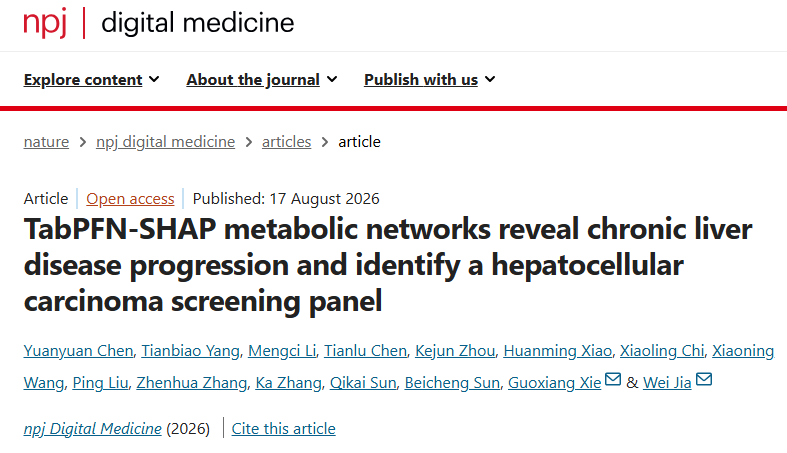Screen dimensions: 787x453
Task: Select author Beicheng Sun
Action: point(452,383)
